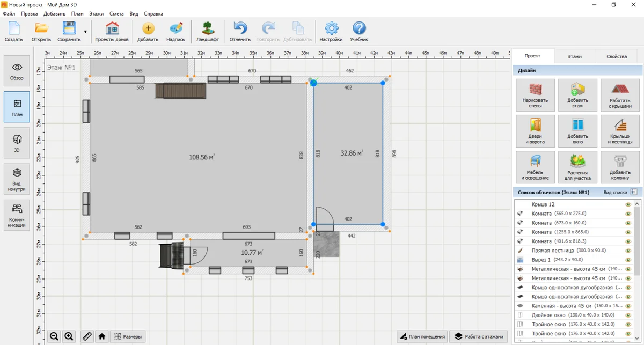Click the Ландшафт toolbar icon
The image size is (644, 345).
(208, 32)
